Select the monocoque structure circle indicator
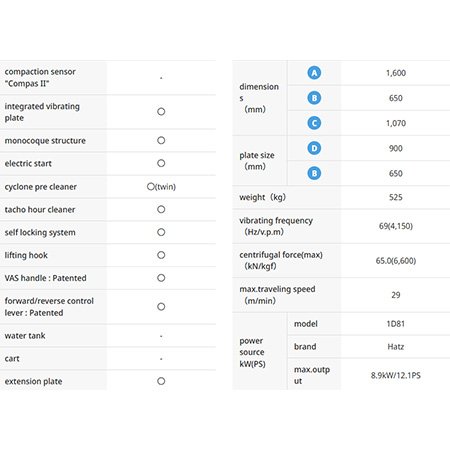Viewport: 450px width, 450px height. [161, 140]
